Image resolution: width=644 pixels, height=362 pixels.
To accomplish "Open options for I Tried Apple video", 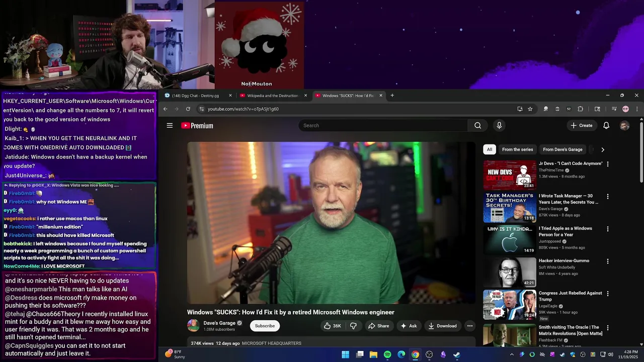I will coord(607,229).
